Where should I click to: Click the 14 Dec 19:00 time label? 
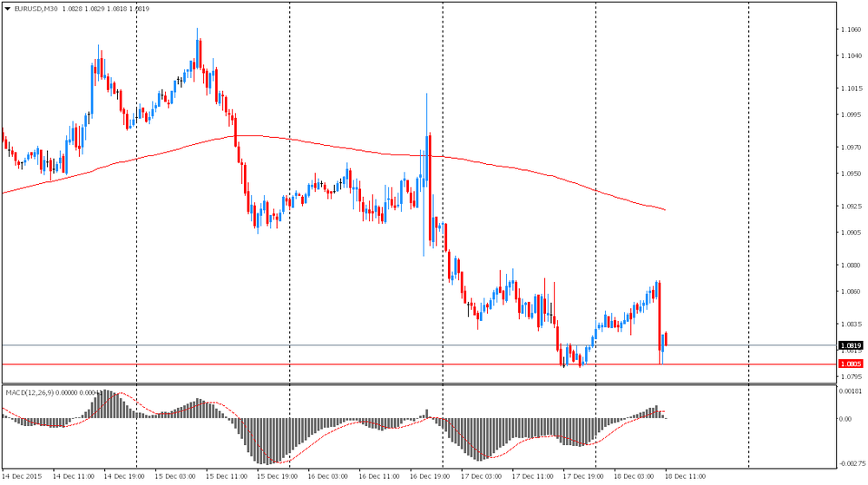pos(124,476)
